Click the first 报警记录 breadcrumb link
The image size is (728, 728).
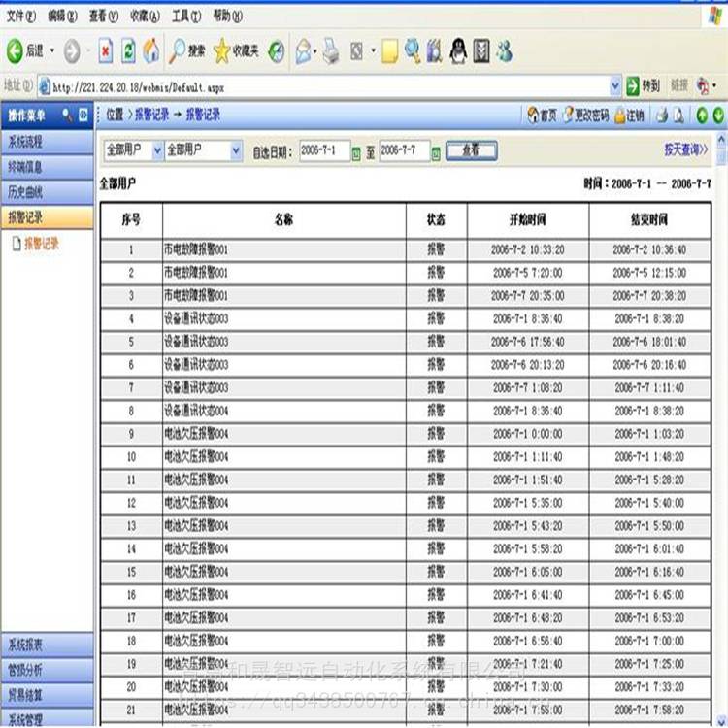coord(151,115)
